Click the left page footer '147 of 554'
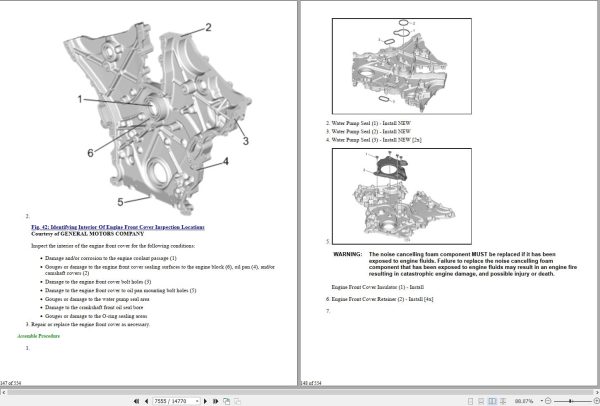600x406 pixels. (11, 383)
